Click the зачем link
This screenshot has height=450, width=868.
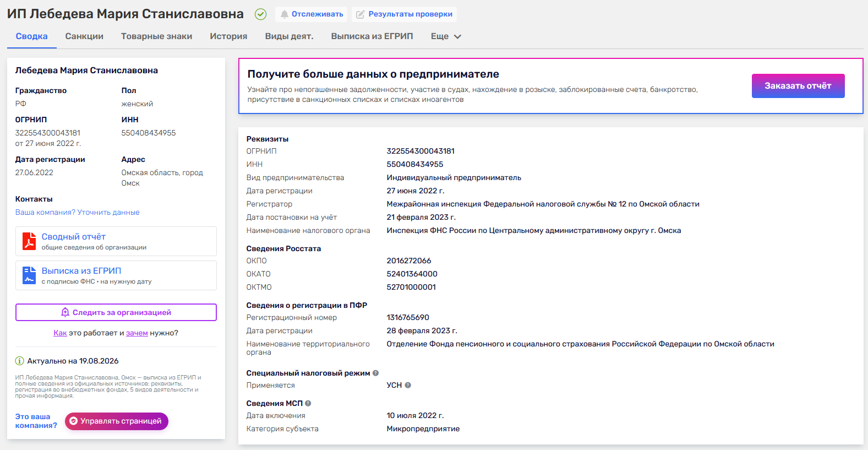click(137, 333)
